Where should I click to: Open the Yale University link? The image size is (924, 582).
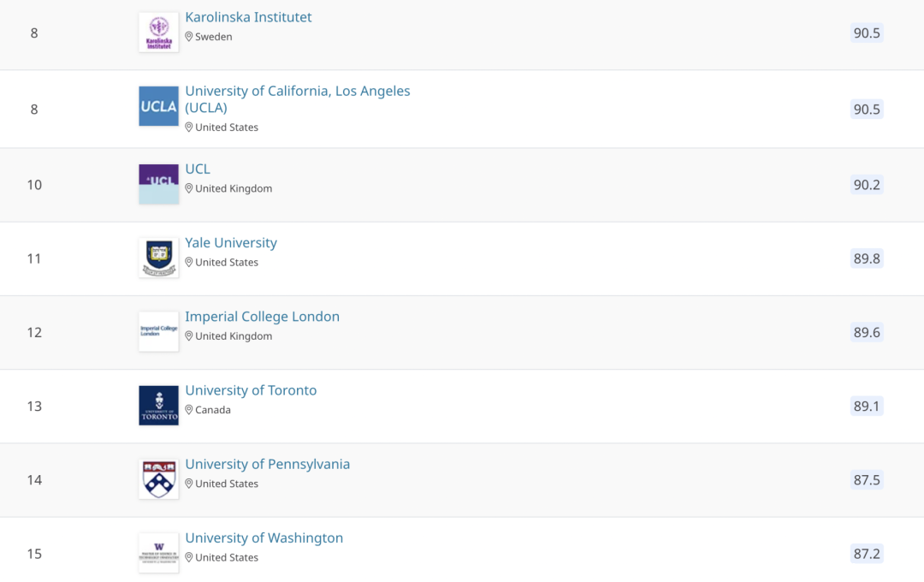(x=231, y=242)
